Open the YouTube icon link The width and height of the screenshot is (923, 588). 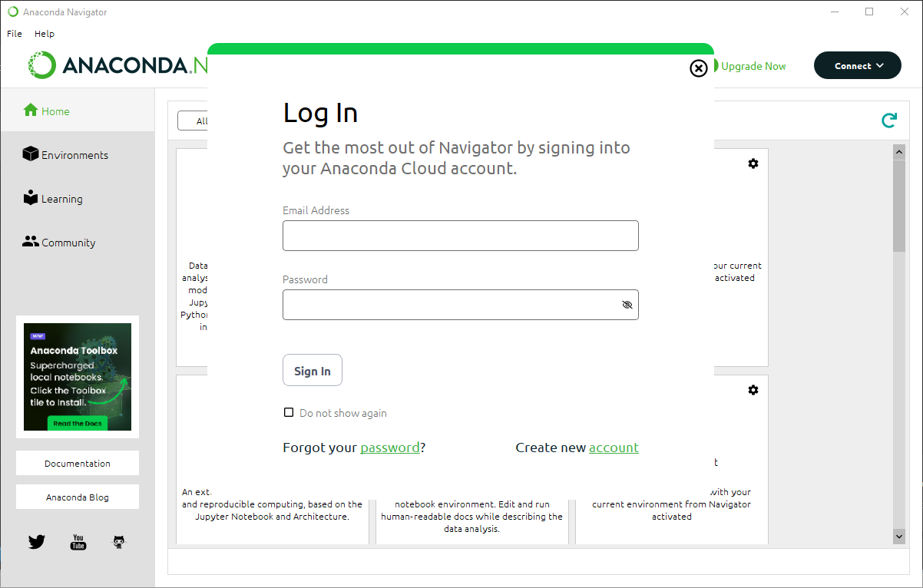click(78, 542)
